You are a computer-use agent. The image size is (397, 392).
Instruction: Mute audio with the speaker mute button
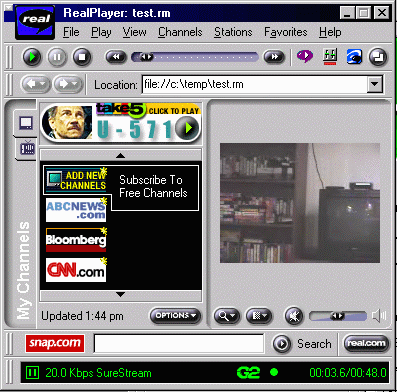(x=293, y=316)
